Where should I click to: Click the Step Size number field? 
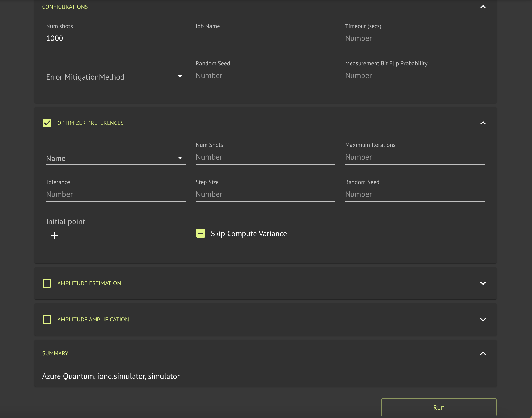265,194
